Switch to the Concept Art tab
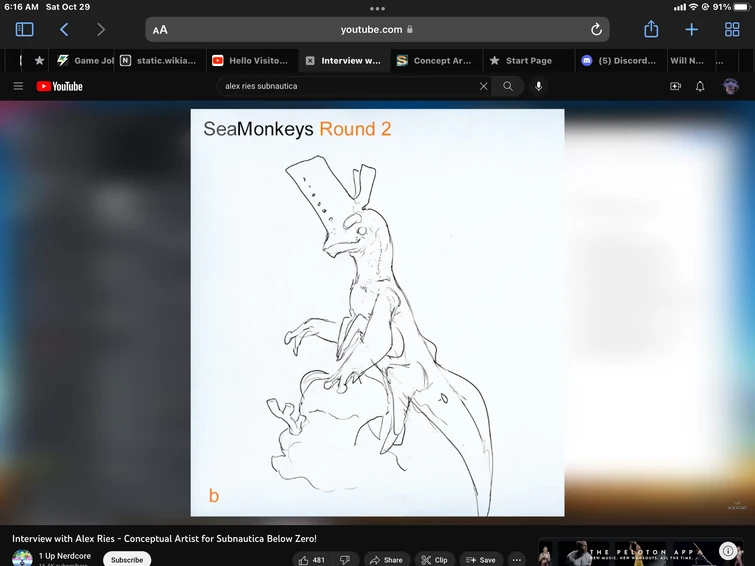 (x=435, y=61)
